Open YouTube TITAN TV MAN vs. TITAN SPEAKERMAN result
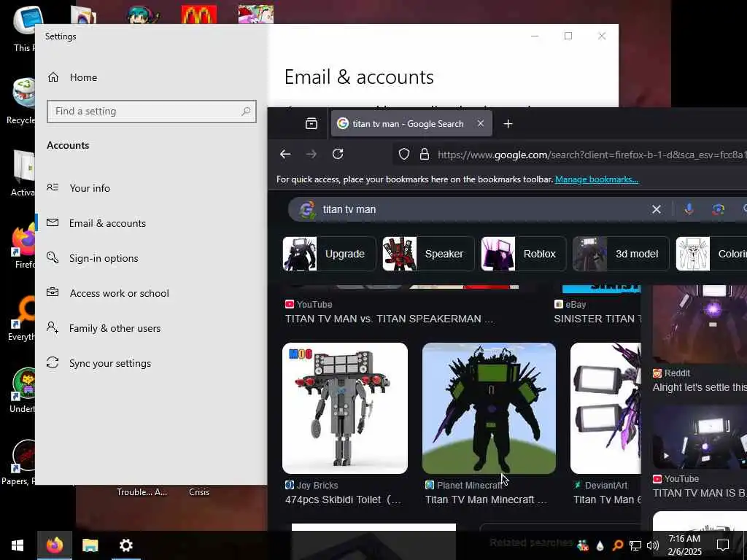747x560 pixels. point(389,319)
